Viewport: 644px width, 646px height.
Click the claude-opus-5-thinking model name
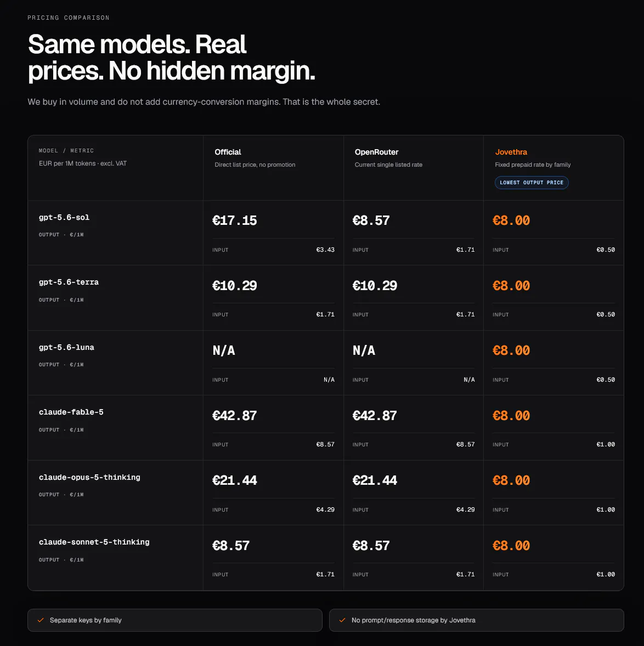(89, 477)
